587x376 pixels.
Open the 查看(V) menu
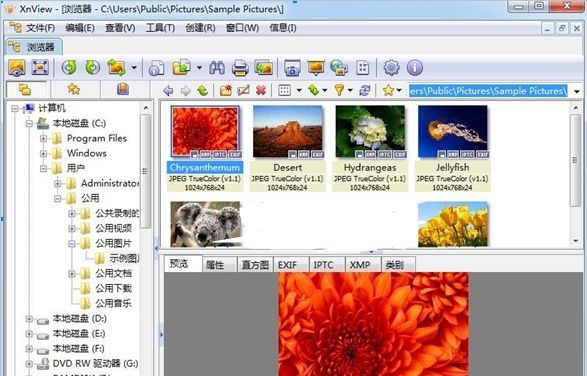120,28
